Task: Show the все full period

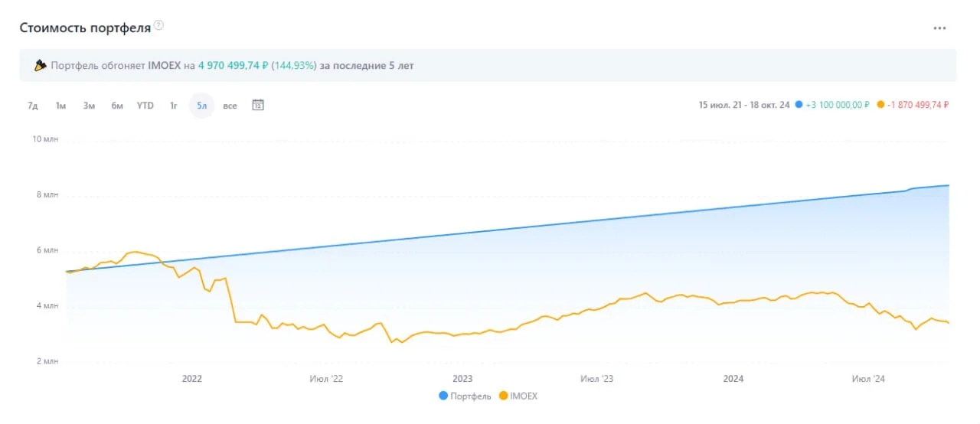Action: [x=230, y=106]
